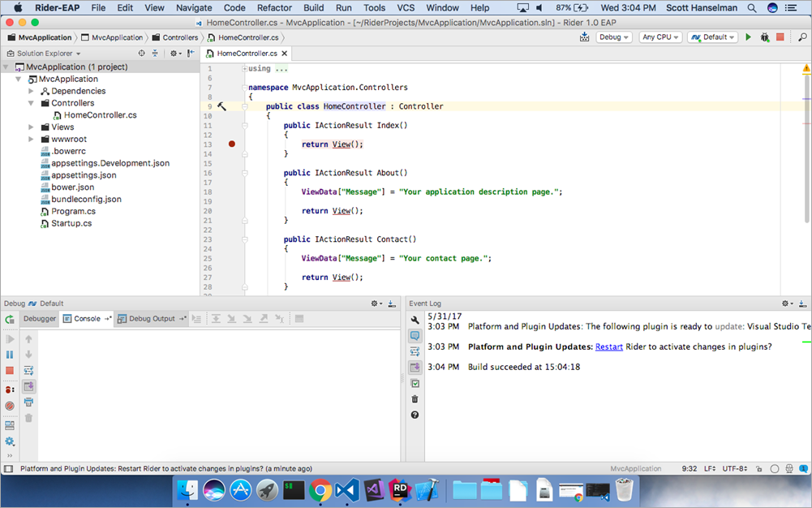
Task: Open Event Log wrench settings icon
Action: (415, 320)
